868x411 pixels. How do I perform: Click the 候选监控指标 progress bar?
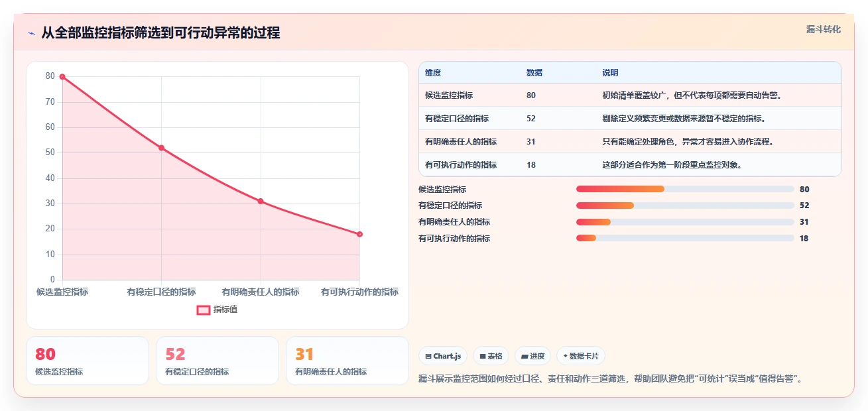685,189
